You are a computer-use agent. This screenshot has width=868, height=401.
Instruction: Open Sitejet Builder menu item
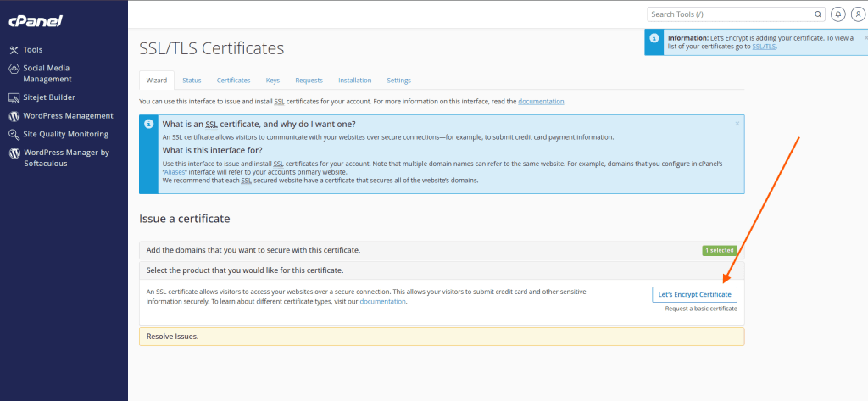[49, 97]
